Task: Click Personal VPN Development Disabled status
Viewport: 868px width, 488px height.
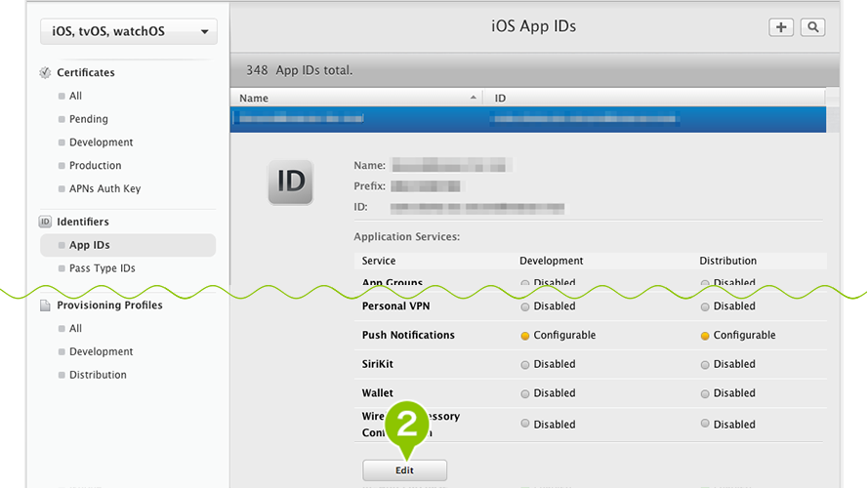Action: 548,306
